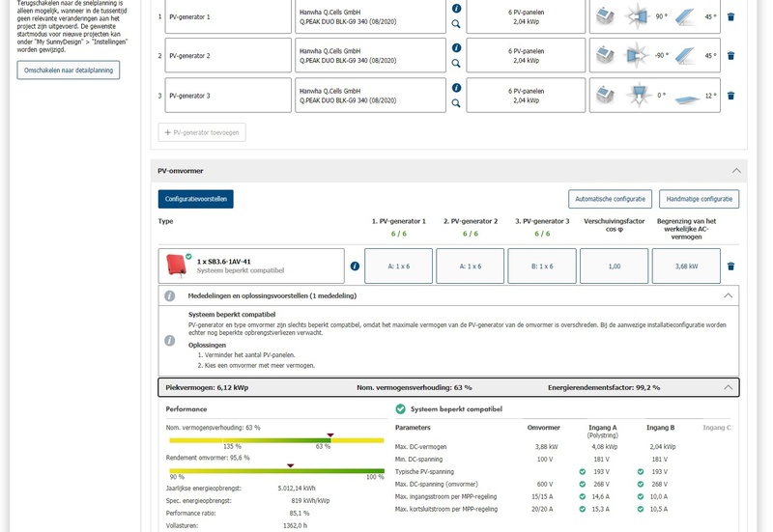Click string config A: 1 x 6 for PV-generator 1
This screenshot has width=773, height=532.
click(398, 266)
